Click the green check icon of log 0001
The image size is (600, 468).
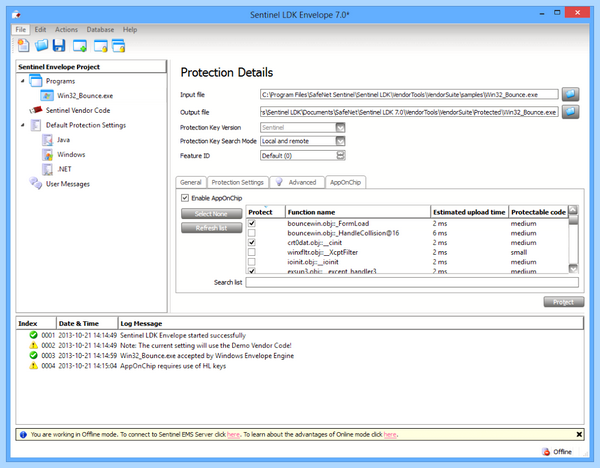33,335
